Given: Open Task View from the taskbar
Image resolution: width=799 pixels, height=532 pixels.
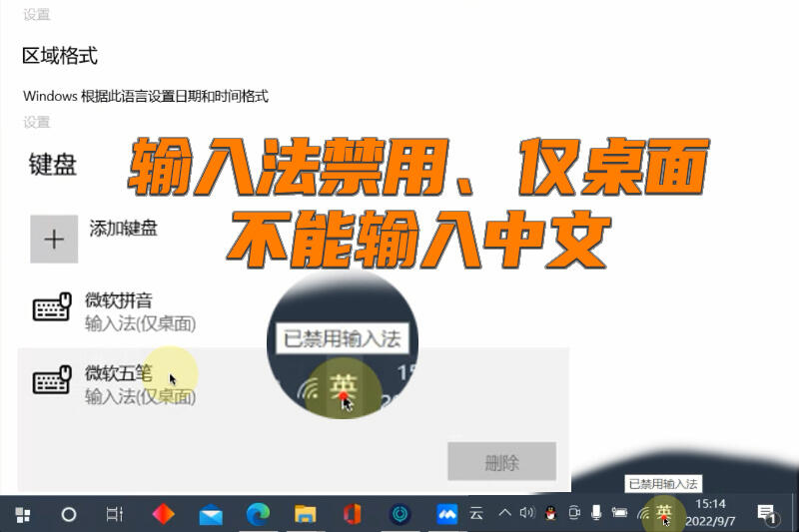Looking at the screenshot, I should click(x=114, y=514).
